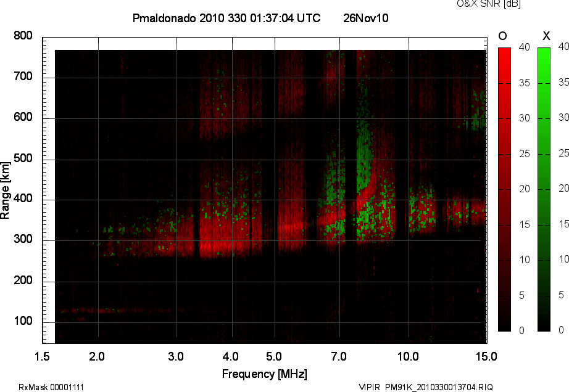Click the 15 dB tick beside the red O colorbar
The width and height of the screenshot is (569, 392).
pos(525,225)
